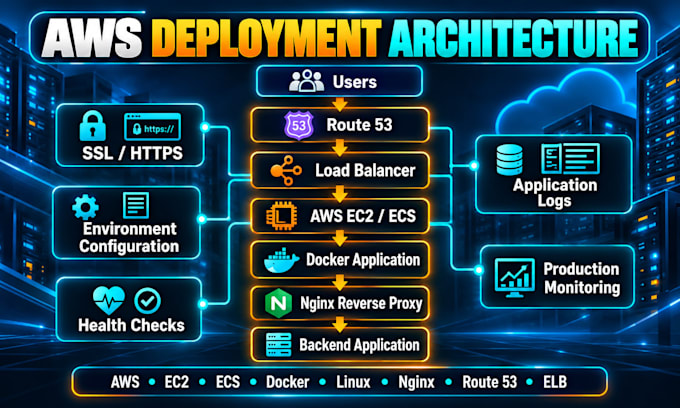Click the Environment Configuration gear icon
The width and height of the screenshot is (680, 408).
click(85, 207)
